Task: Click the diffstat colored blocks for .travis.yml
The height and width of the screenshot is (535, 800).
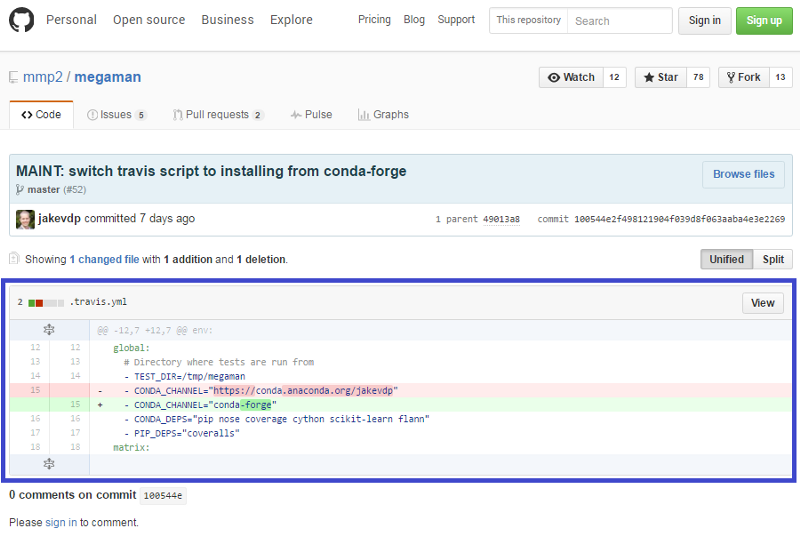Action: 46,303
